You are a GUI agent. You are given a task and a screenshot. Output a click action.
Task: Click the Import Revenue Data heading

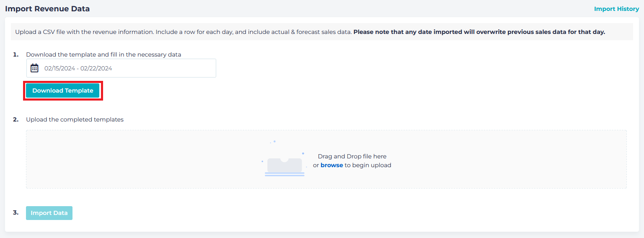tap(47, 9)
